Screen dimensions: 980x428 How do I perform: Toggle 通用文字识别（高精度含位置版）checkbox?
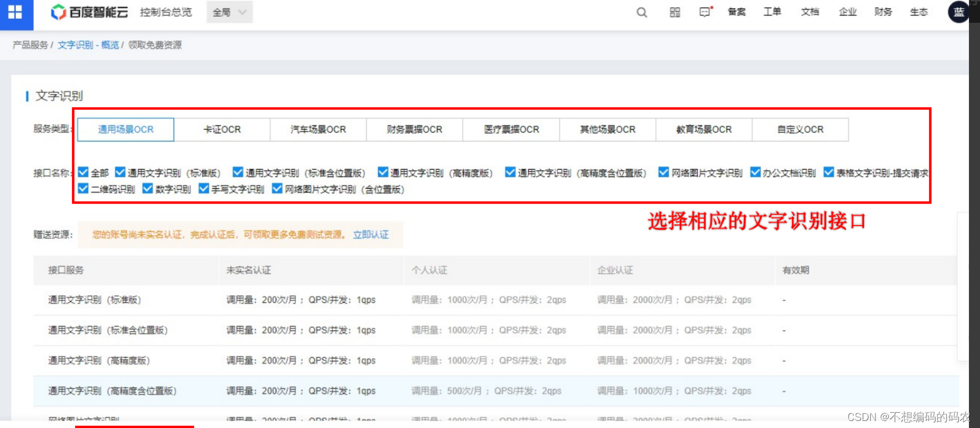pos(510,172)
